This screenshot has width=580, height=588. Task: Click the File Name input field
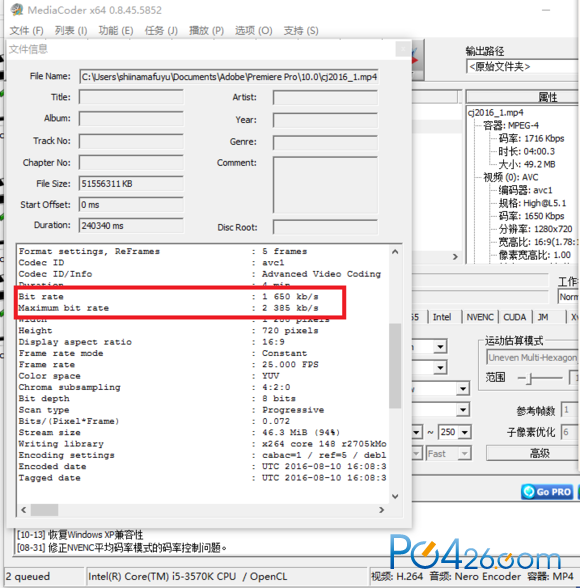pyautogui.click(x=229, y=76)
